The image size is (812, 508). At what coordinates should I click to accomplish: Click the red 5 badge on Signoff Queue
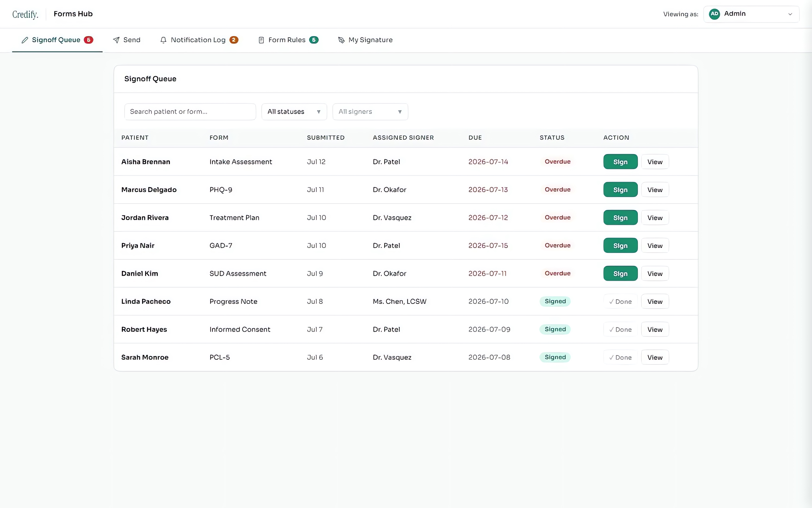tap(89, 40)
